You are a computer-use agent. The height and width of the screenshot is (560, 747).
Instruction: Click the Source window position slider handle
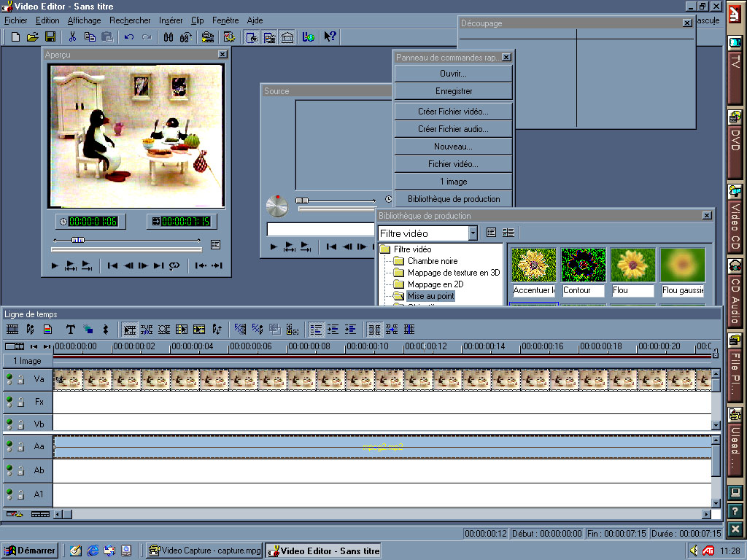pos(302,201)
